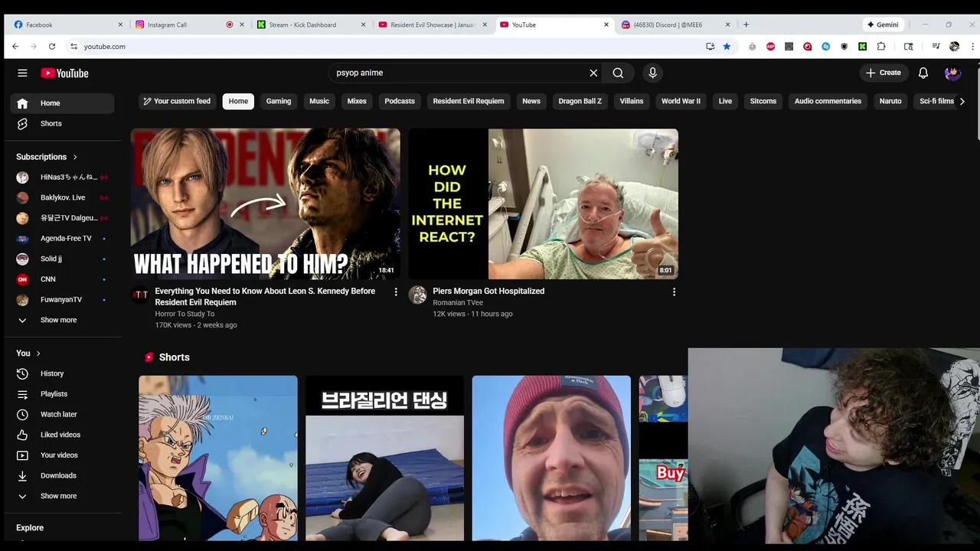Open the Solid jj subscription channel
This screenshot has width=980, height=551.
pyautogui.click(x=62, y=259)
